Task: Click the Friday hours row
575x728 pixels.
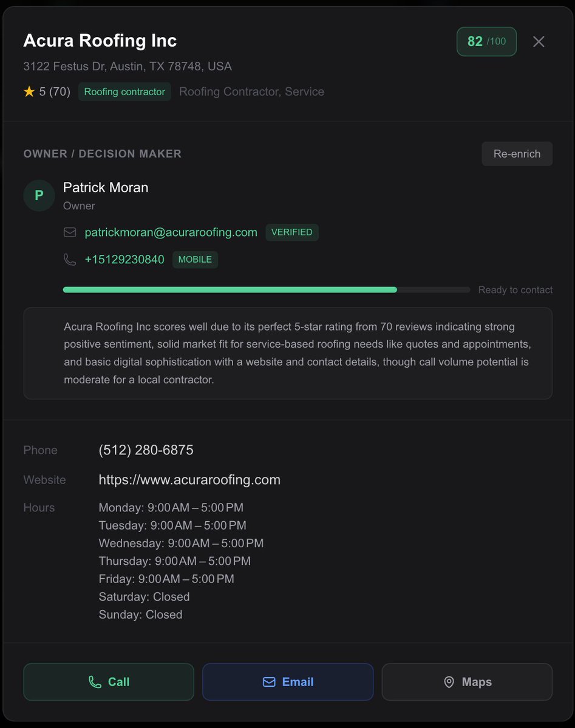Action: [166, 579]
